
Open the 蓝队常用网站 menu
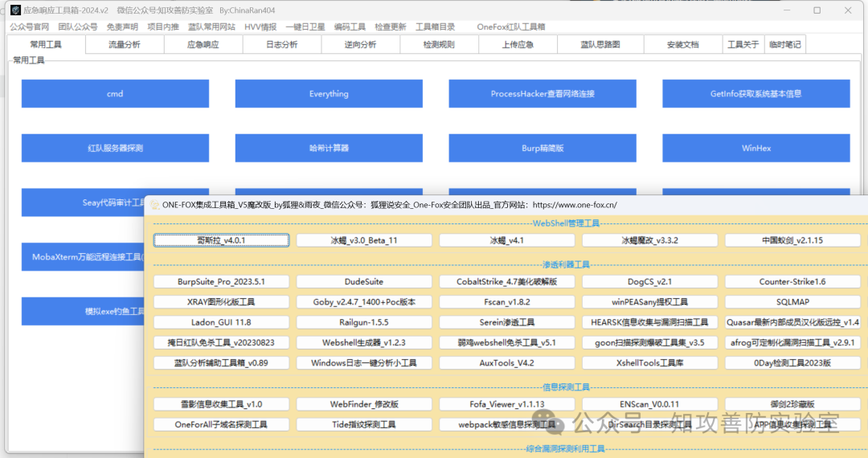[211, 27]
